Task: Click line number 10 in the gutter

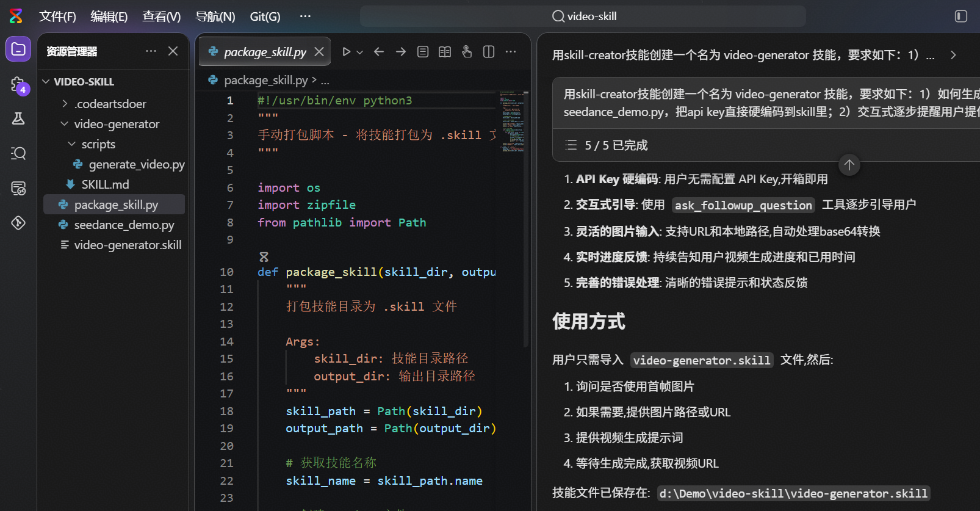Action: click(226, 272)
